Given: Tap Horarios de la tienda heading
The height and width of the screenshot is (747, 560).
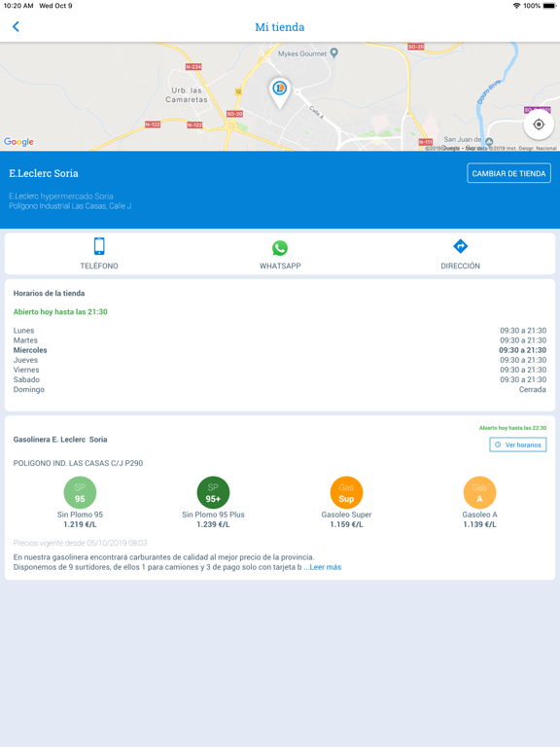Looking at the screenshot, I should point(49,293).
